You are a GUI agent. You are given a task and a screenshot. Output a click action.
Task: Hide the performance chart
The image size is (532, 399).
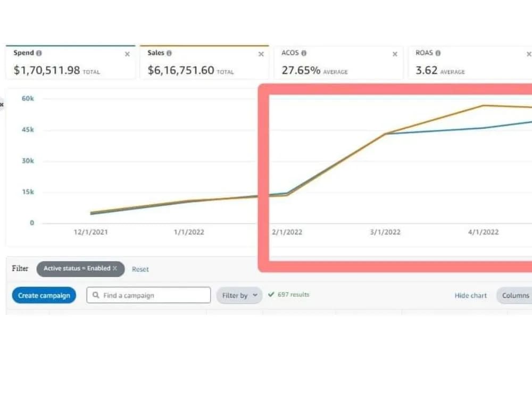[x=470, y=295]
